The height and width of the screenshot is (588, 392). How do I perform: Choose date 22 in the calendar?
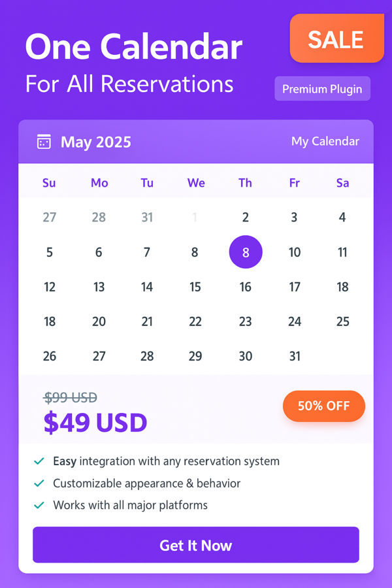195,321
